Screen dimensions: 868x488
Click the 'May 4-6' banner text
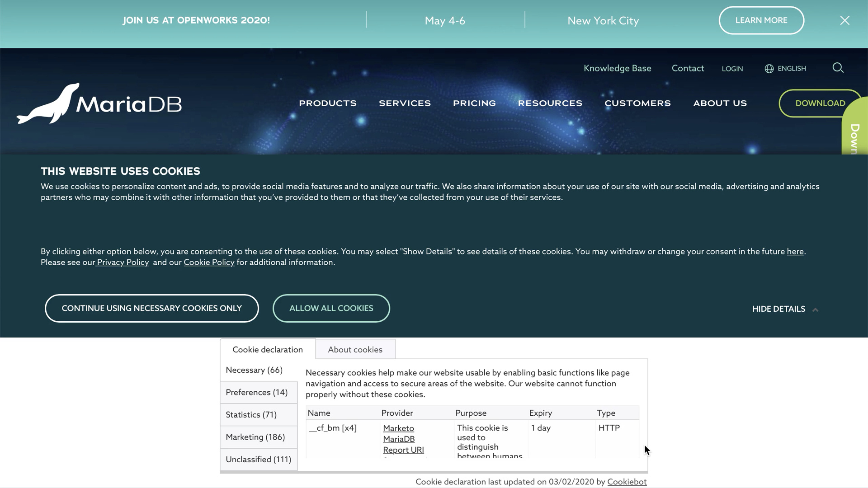[445, 21]
